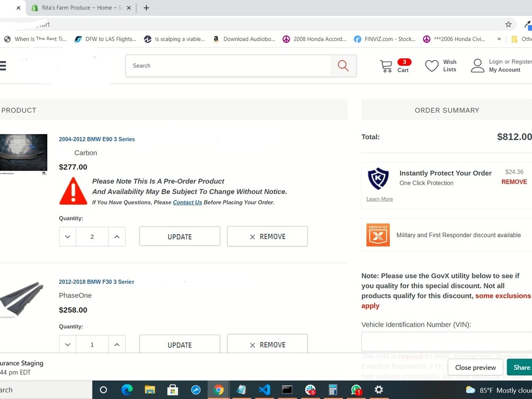Open Slack from taskbar
Image resolution: width=532 pixels, height=399 pixels.
coord(310,390)
